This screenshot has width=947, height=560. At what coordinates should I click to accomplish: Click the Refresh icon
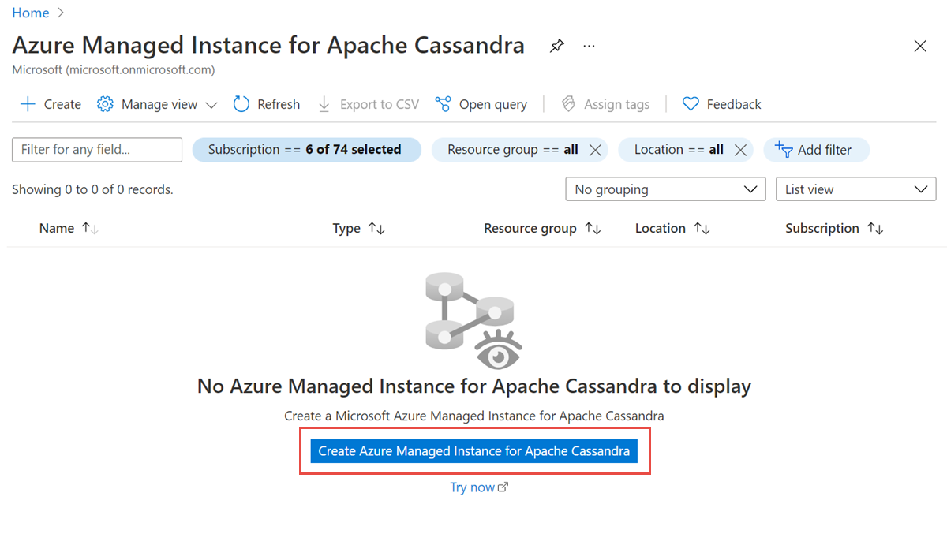241,104
